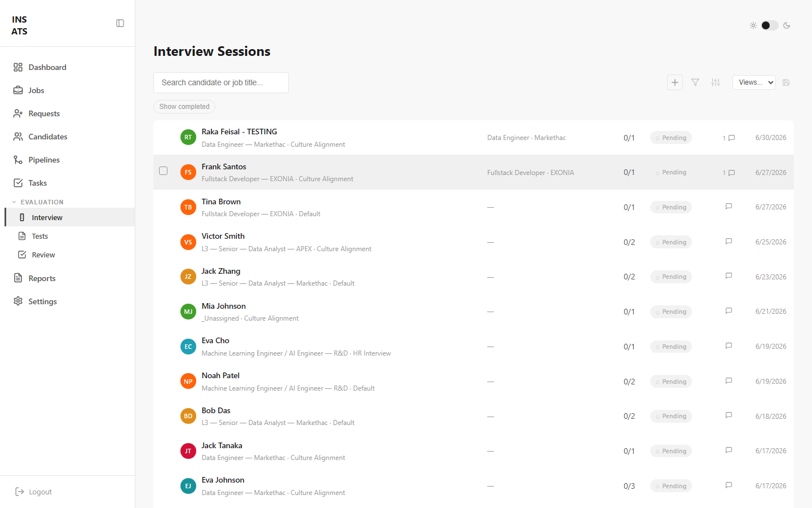Click the plus icon to add session
The height and width of the screenshot is (508, 812).
[x=675, y=82]
